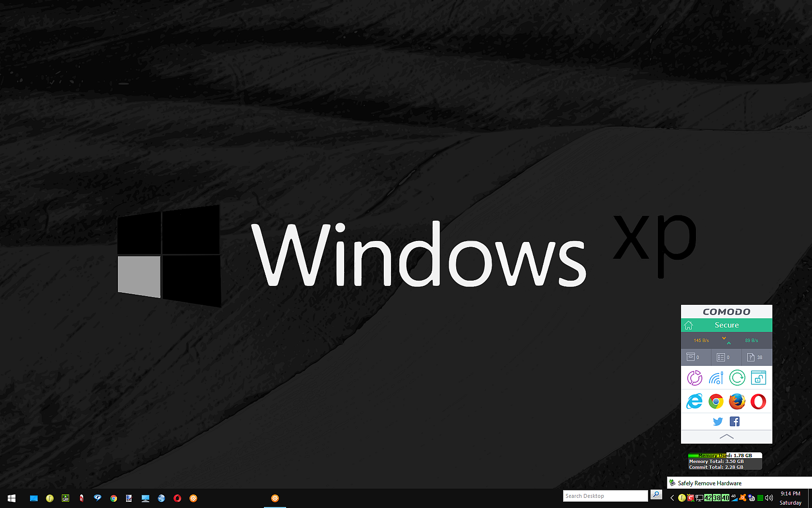
Task: Click the tray icon showing 48
Action: (734, 497)
